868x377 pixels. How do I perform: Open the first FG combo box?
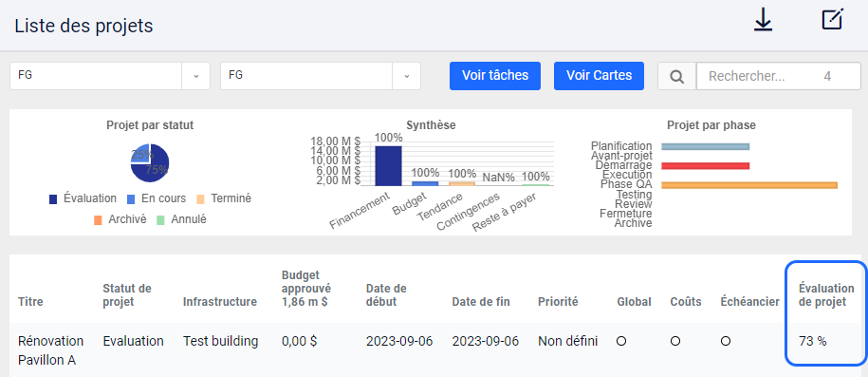pyautogui.click(x=110, y=76)
